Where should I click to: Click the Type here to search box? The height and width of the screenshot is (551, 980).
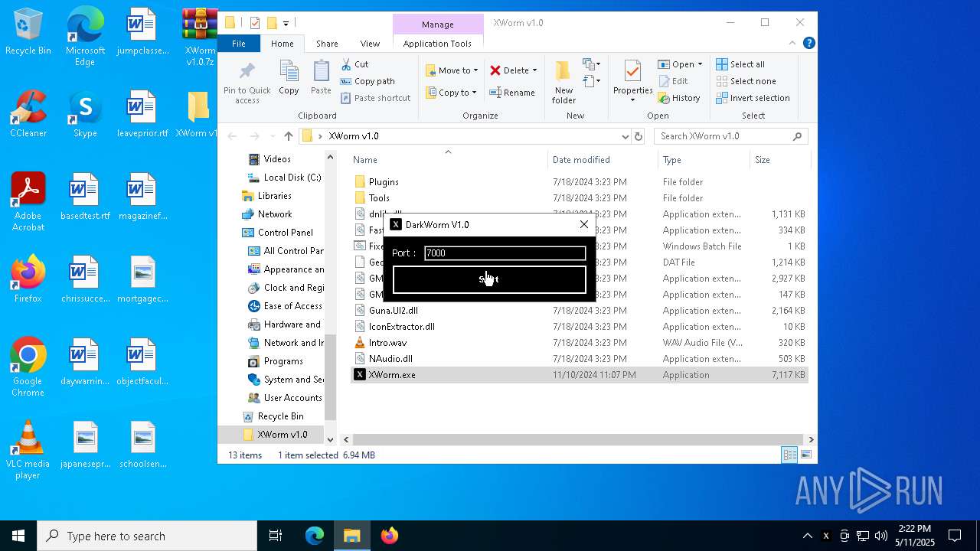(x=147, y=536)
